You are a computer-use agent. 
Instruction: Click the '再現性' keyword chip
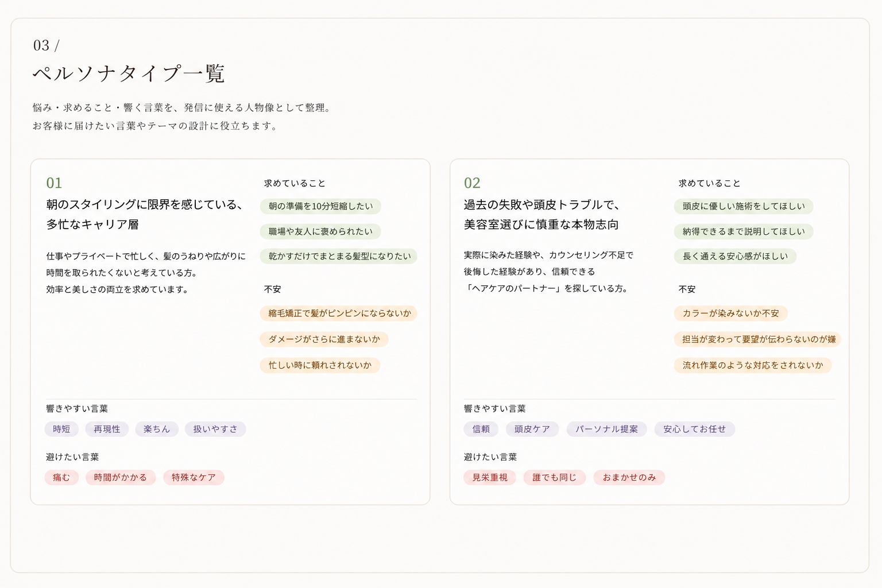tap(107, 429)
